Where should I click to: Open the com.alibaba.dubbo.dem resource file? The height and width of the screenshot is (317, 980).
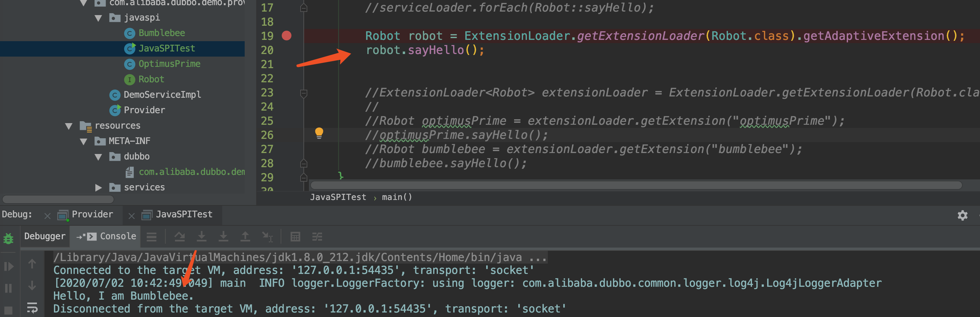[192, 172]
